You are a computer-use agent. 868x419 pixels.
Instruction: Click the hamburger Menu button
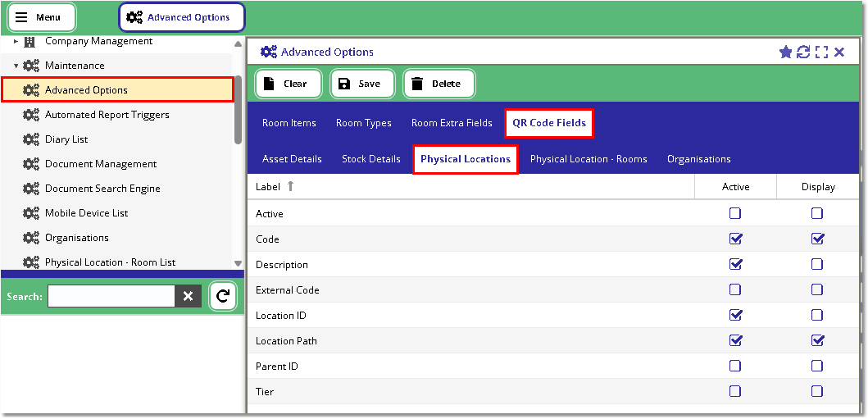pos(42,17)
